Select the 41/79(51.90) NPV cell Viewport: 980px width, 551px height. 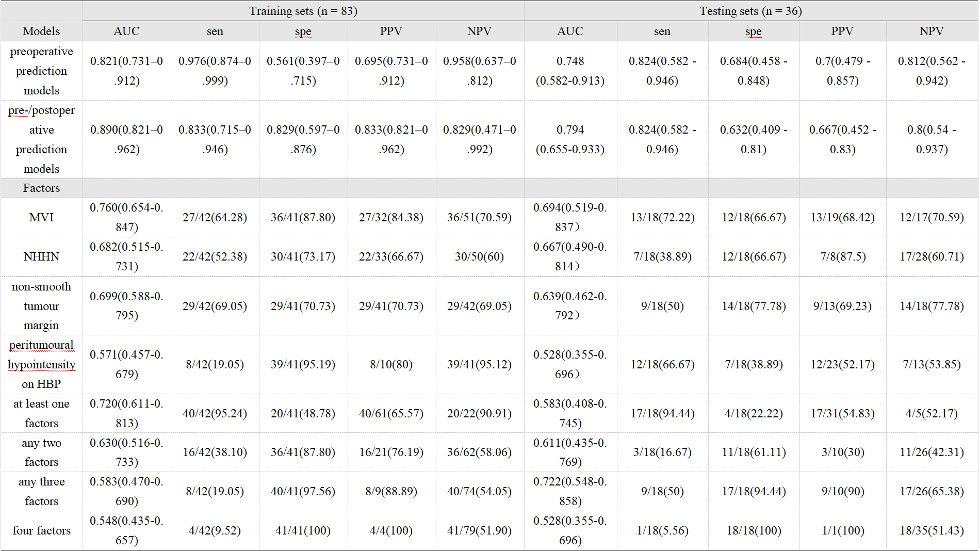(x=479, y=530)
